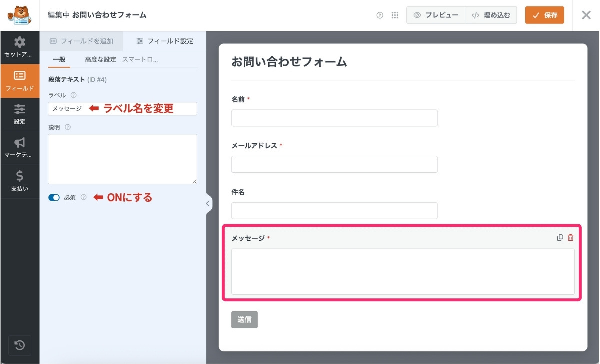This screenshot has width=600, height=364.
Task: Click the プレビュー button
Action: pos(435,14)
